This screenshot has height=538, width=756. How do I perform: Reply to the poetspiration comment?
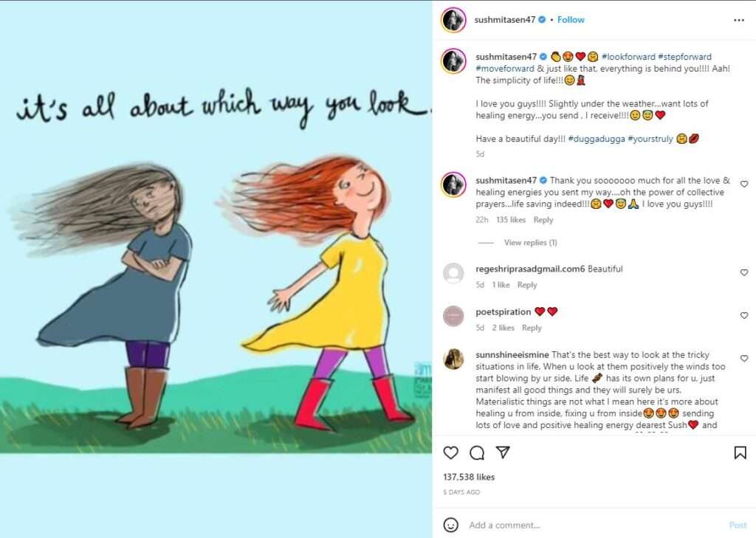532,328
